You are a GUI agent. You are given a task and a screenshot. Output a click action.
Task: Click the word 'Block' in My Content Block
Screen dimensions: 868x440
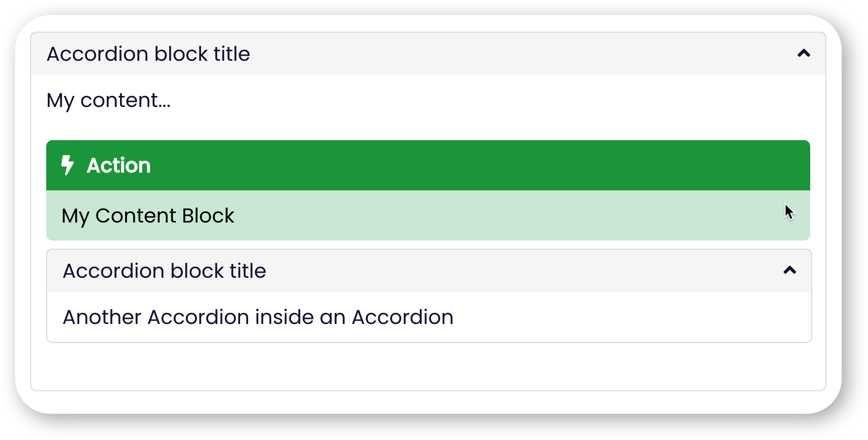coord(208,215)
